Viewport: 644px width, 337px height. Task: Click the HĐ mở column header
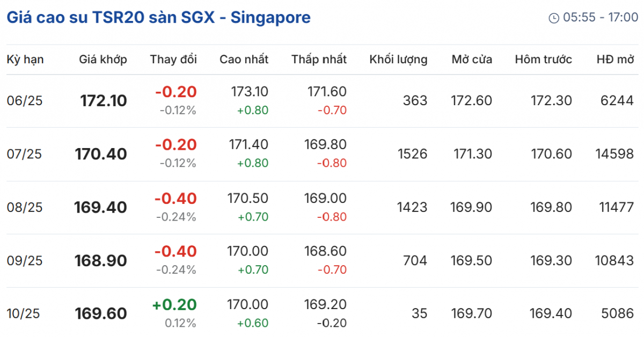[x=615, y=59]
